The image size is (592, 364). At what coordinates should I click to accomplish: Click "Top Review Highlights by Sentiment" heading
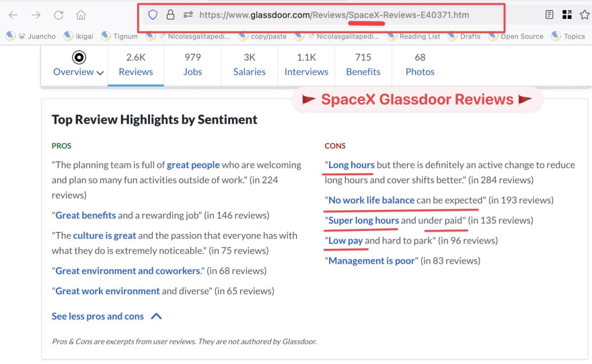tap(155, 120)
